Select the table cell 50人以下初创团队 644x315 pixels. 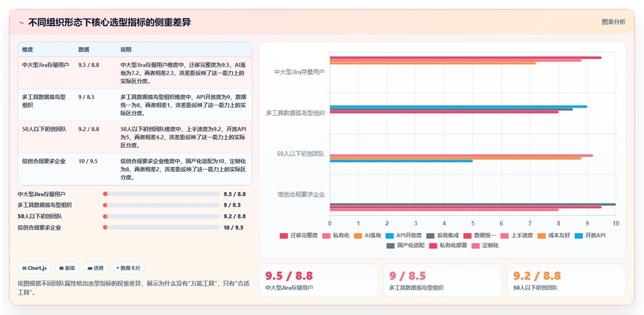[44, 129]
